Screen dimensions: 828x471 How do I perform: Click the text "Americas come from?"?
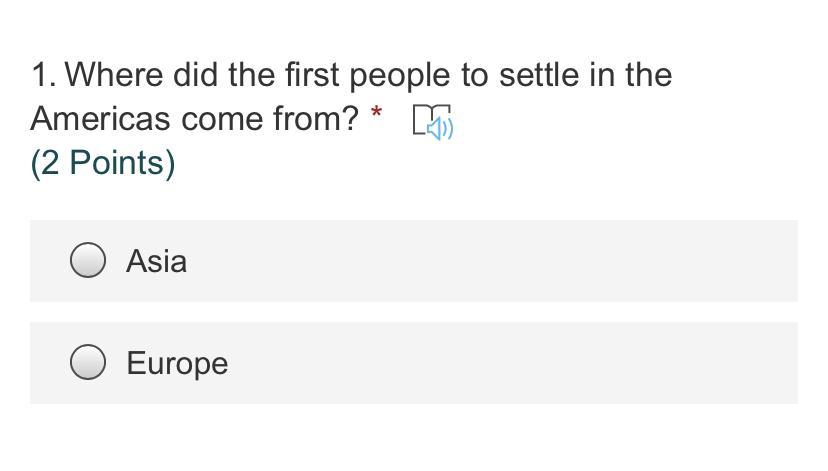pyautogui.click(x=194, y=119)
